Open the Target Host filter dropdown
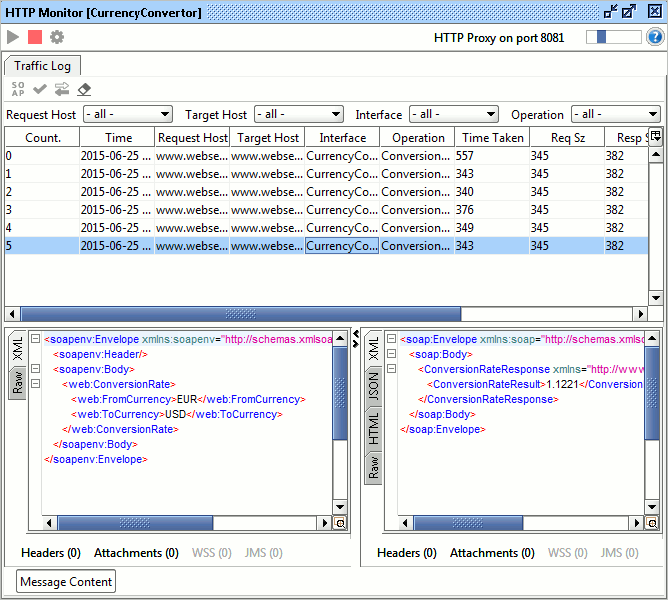 coord(299,115)
